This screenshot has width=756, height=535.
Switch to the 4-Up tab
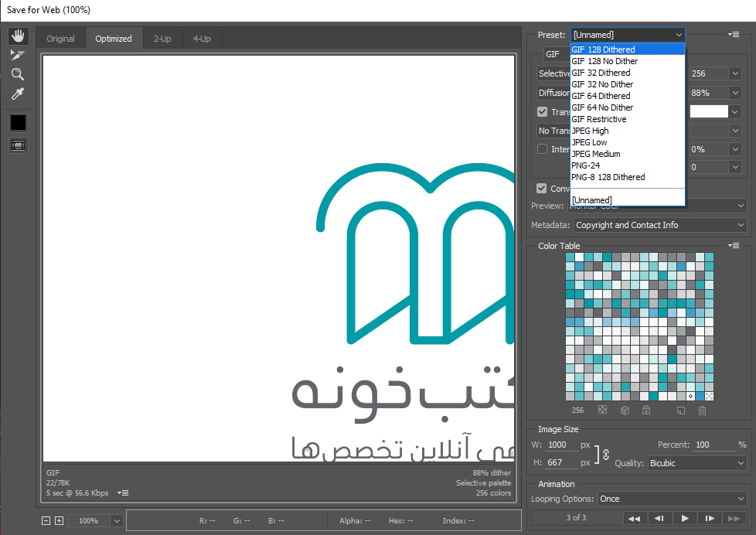pyautogui.click(x=202, y=39)
